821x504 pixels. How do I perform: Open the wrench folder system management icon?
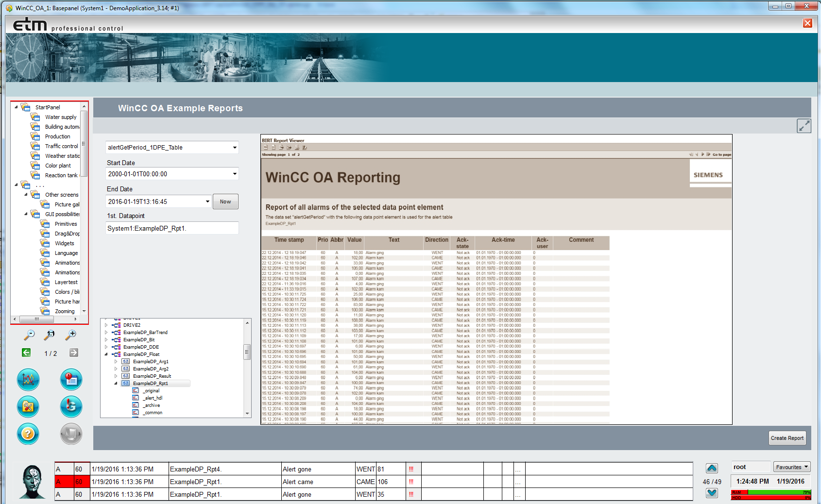coord(28,407)
